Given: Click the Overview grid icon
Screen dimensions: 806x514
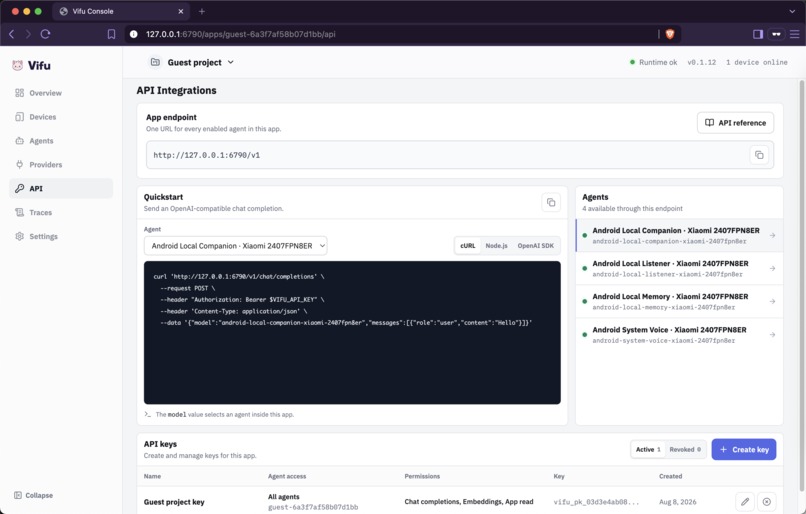Looking at the screenshot, I should (x=20, y=93).
